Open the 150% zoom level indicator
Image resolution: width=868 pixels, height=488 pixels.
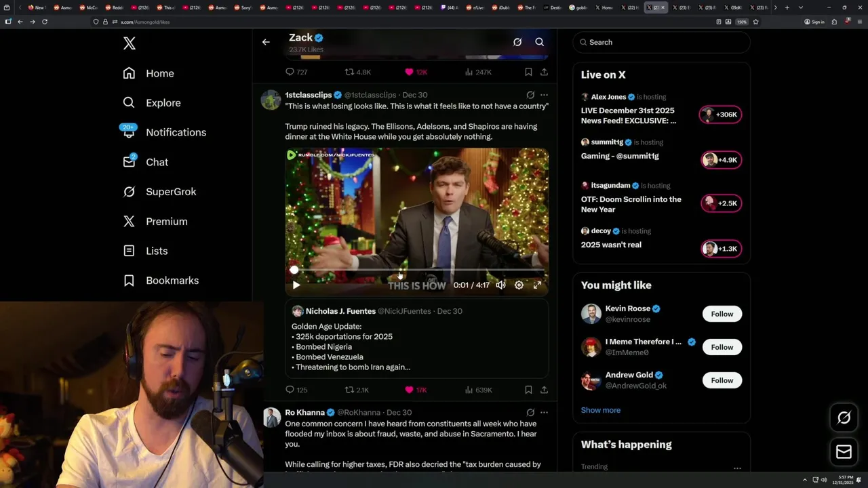tap(742, 22)
